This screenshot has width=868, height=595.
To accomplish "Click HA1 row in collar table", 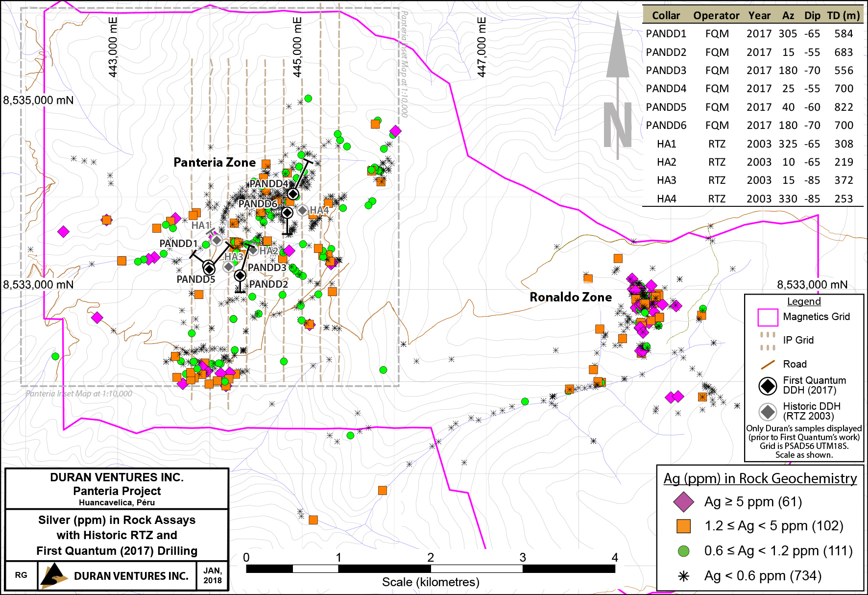I will [752, 144].
